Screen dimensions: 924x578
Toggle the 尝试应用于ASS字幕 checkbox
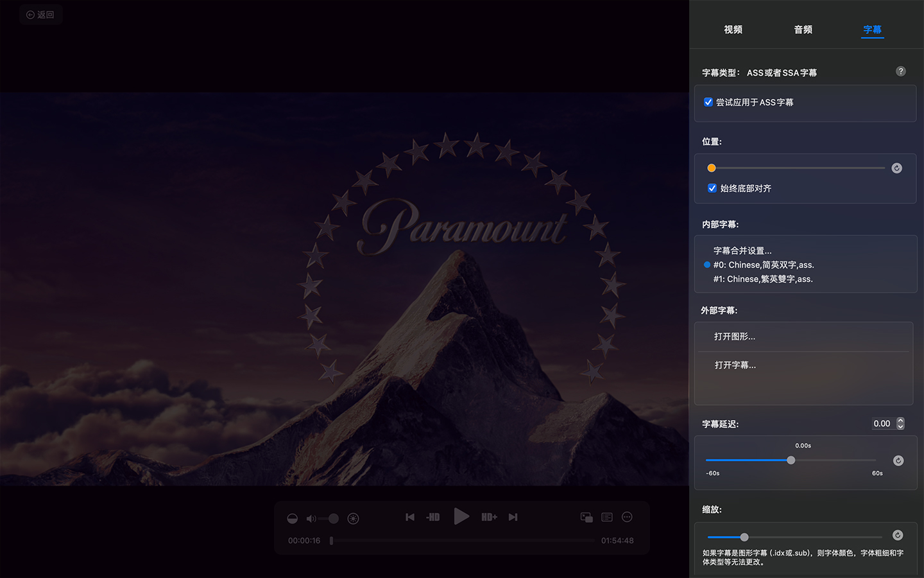tap(708, 102)
